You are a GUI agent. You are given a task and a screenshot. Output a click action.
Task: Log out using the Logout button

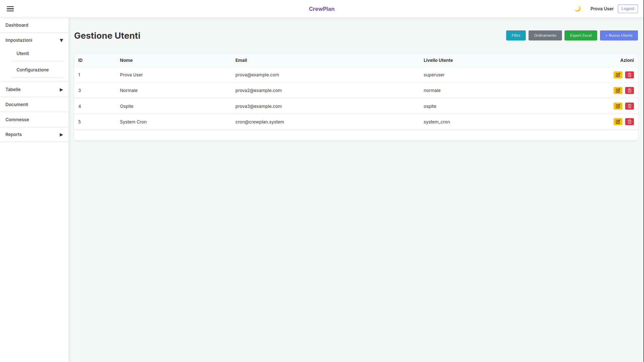(x=628, y=9)
